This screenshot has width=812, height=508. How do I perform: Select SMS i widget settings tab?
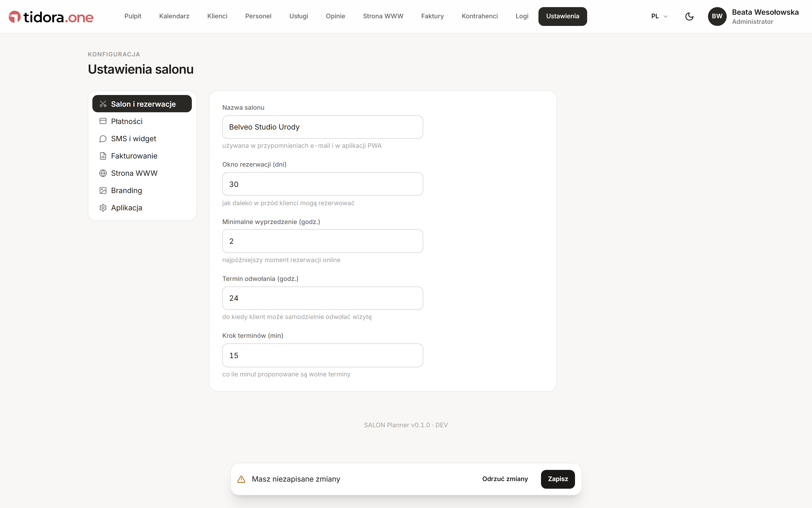pyautogui.click(x=142, y=138)
